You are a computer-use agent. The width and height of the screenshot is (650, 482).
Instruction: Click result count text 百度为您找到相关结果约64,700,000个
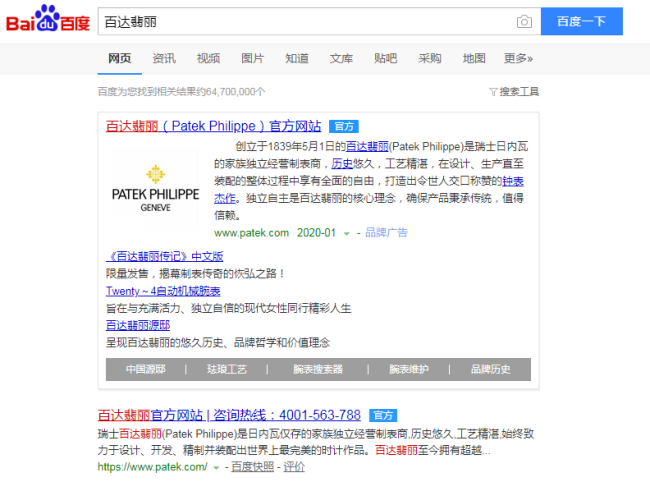coord(181,92)
